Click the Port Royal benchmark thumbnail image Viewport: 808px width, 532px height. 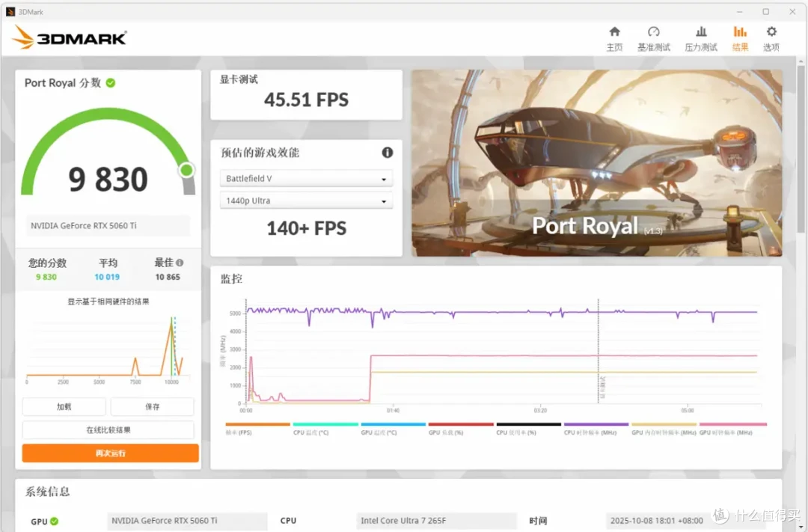[597, 163]
